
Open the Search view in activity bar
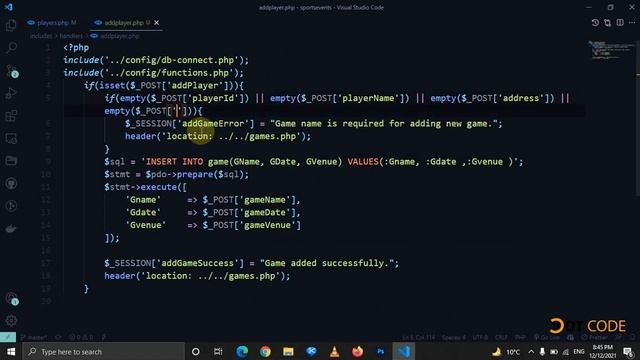(x=11, y=48)
